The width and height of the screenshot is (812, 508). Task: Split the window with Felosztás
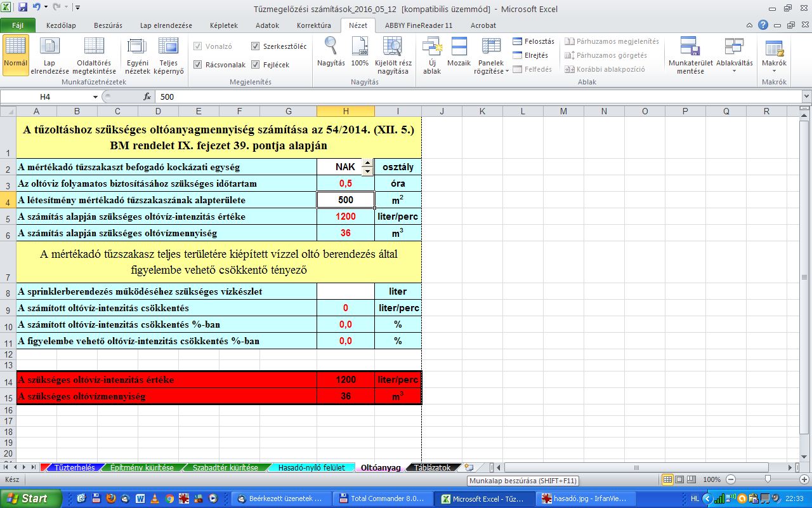pos(534,41)
